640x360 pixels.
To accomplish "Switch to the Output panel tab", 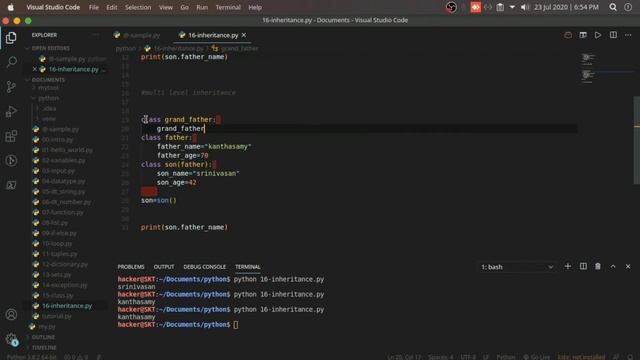I will (x=164, y=267).
